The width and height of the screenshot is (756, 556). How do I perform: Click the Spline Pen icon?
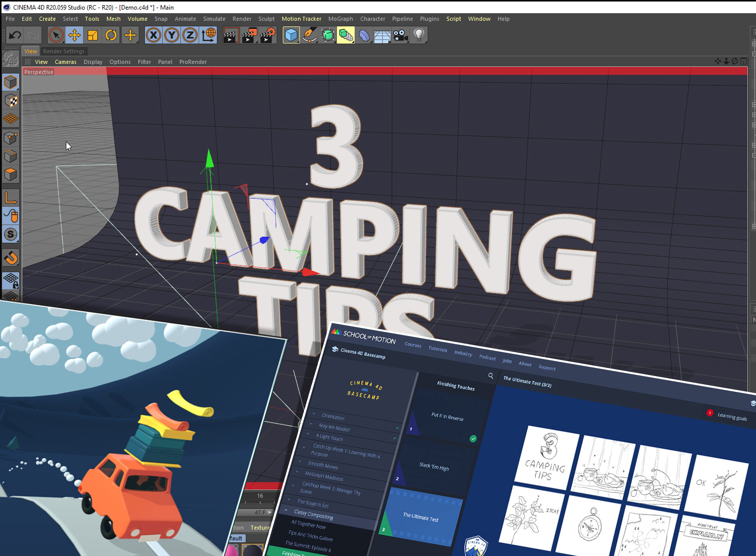310,35
